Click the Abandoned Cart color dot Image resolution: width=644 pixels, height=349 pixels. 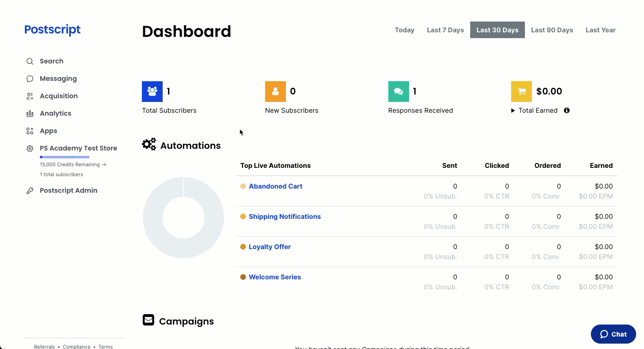pos(243,187)
